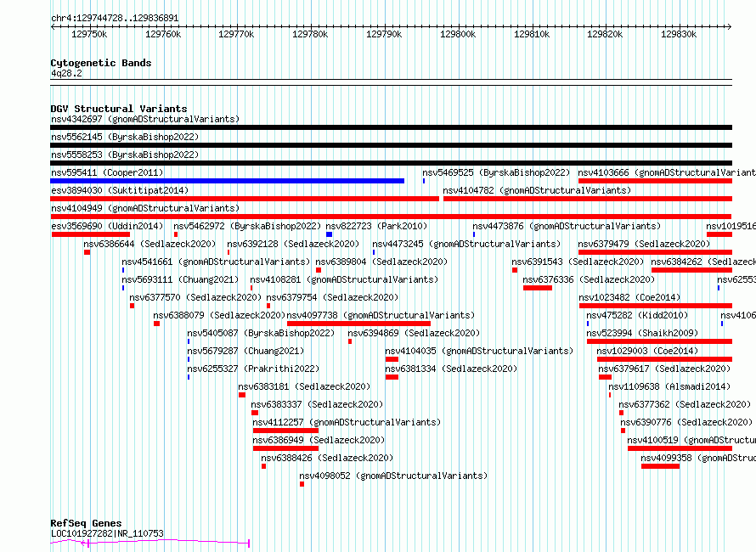Click the nsv4342697 gnomAD structural variant label
756x552 pixels.
[x=145, y=119]
